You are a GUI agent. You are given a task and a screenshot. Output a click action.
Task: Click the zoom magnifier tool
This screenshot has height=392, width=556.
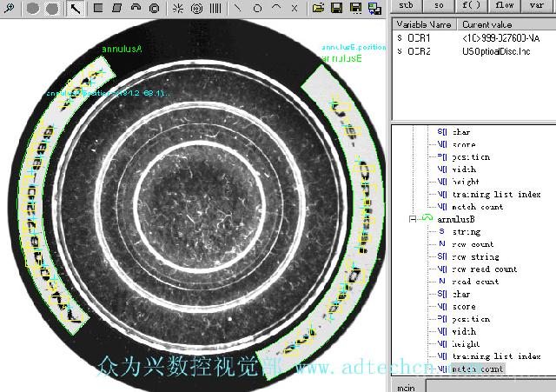(10, 9)
